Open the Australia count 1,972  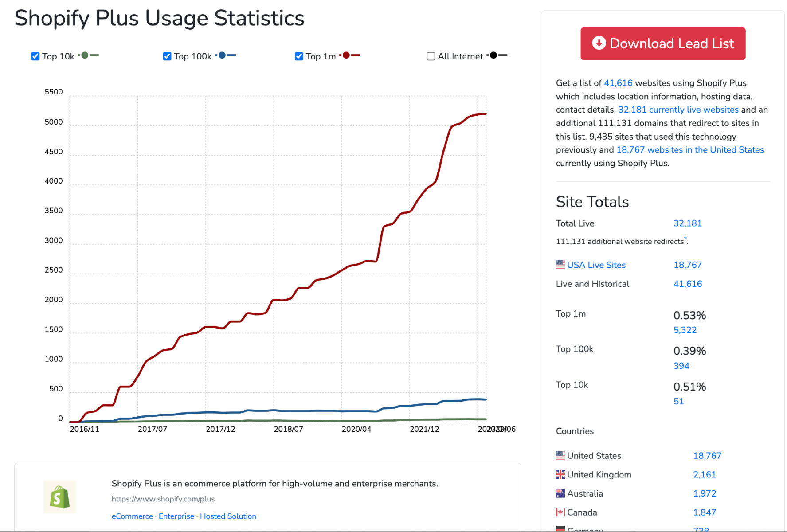pyautogui.click(x=705, y=493)
